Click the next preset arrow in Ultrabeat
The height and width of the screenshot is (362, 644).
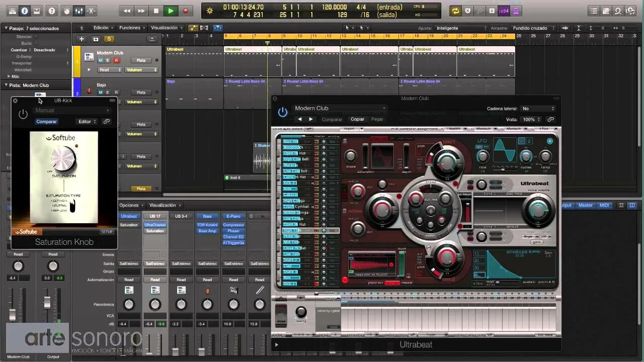(310, 119)
